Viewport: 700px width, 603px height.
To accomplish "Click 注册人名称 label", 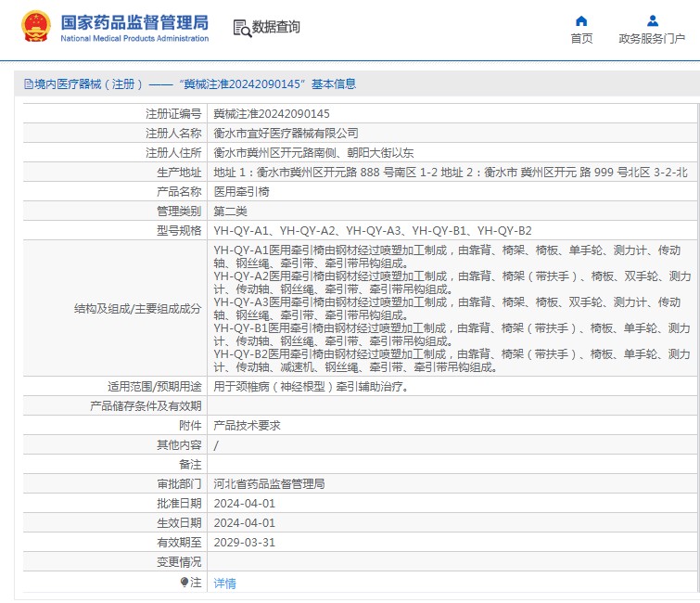I will coord(173,133).
